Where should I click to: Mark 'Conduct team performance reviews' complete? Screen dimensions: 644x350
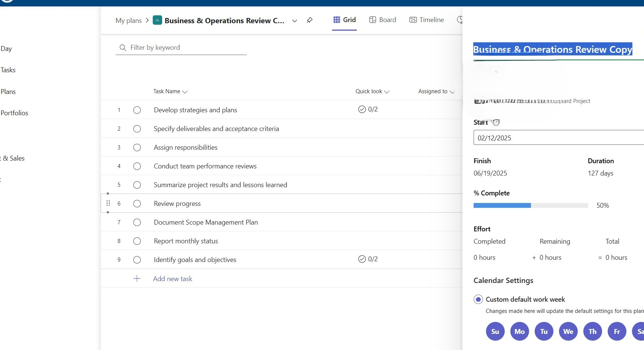137,166
